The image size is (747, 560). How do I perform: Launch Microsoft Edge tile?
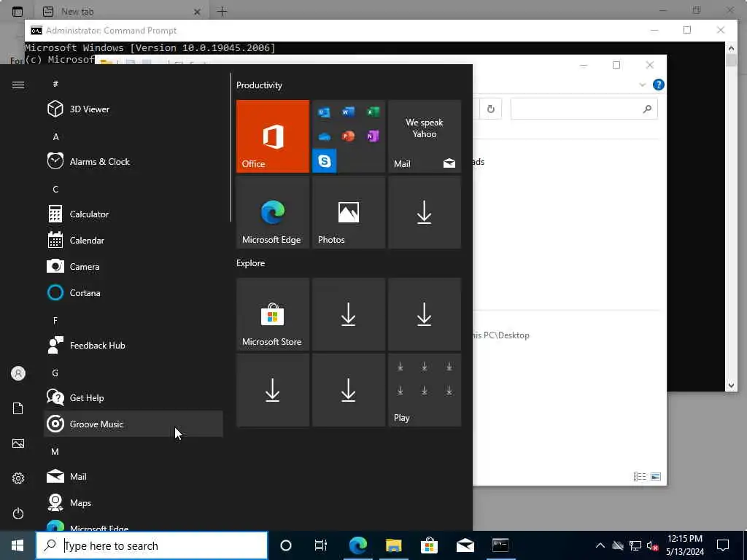(273, 212)
